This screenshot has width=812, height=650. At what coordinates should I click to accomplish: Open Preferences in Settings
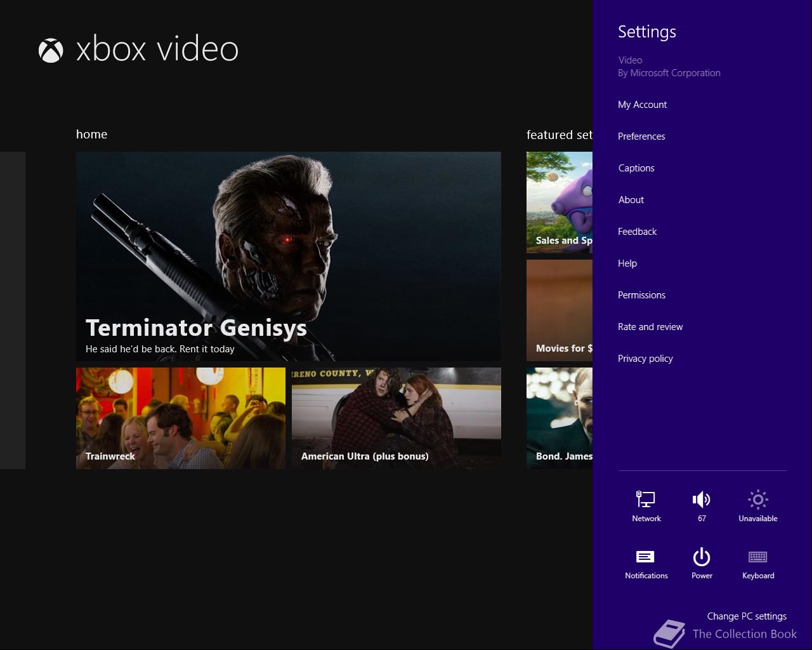(641, 136)
